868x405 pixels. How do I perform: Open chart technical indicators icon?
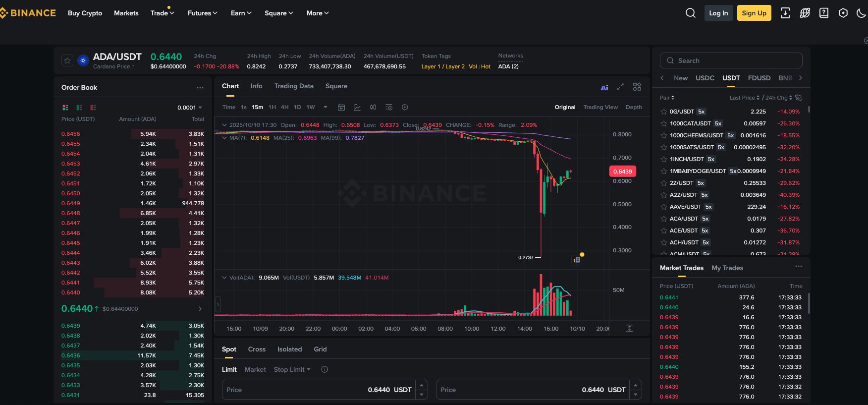357,107
